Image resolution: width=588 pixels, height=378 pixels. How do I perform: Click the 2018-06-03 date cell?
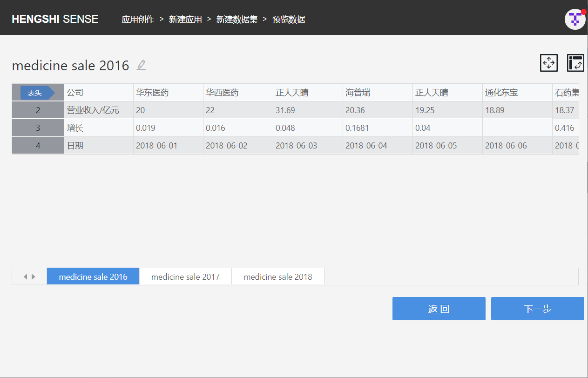(308, 146)
